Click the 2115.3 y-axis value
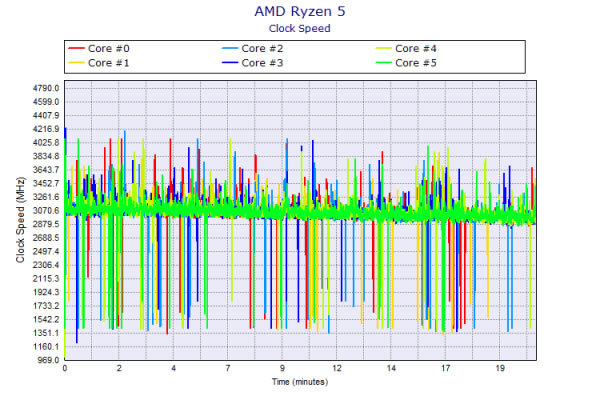 46,279
